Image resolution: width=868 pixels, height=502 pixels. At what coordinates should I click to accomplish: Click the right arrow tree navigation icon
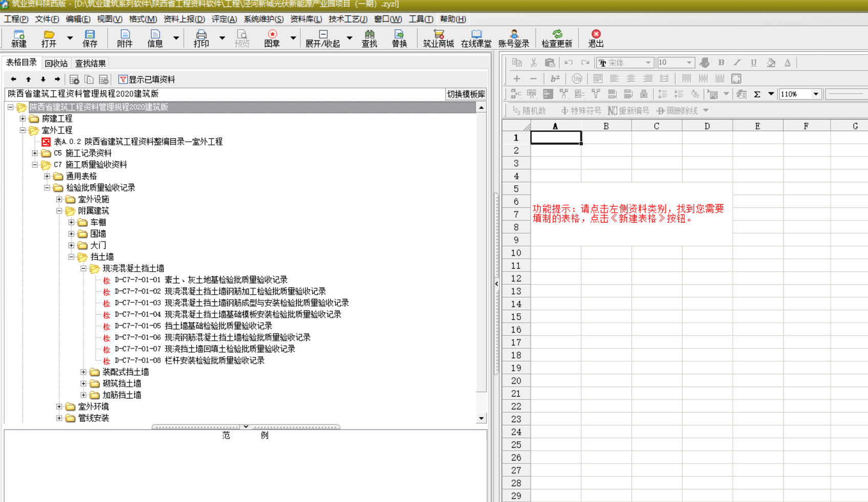(57, 79)
